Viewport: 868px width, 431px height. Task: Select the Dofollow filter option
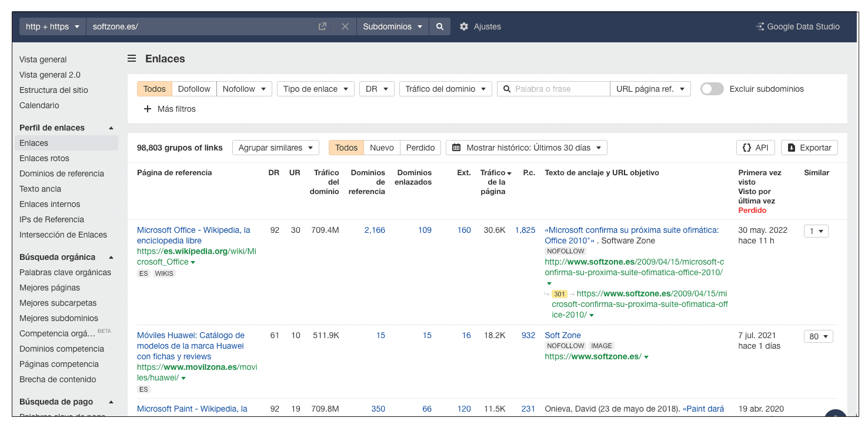[194, 89]
